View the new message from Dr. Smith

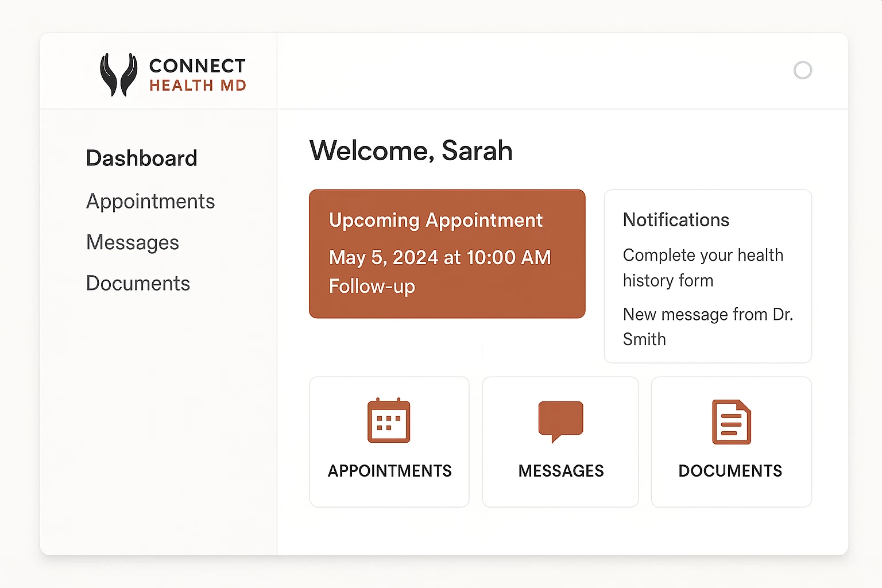[x=708, y=326]
